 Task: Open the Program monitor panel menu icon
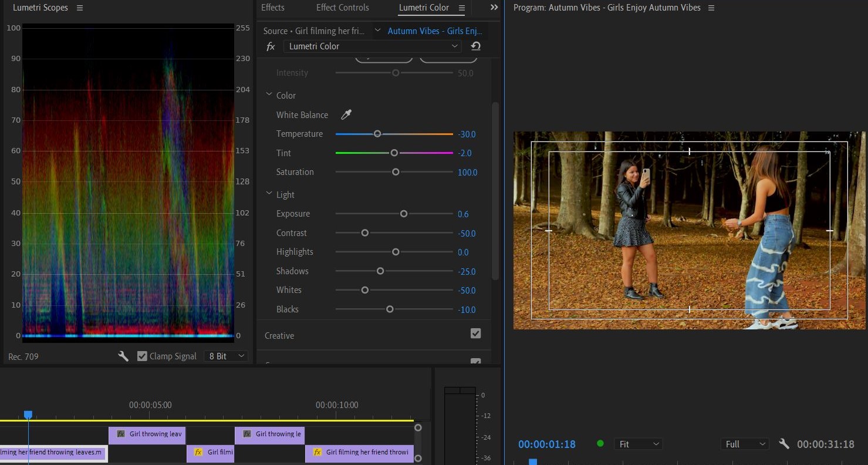(711, 8)
